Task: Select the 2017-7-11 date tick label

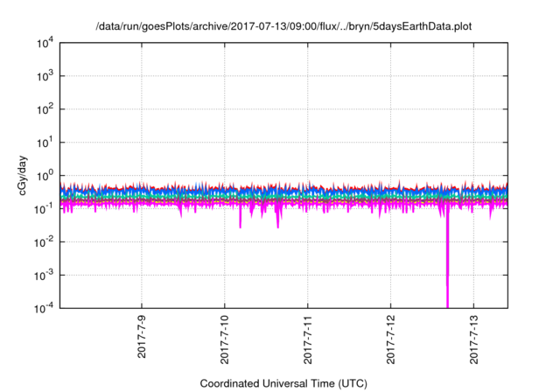Action: [x=308, y=336]
